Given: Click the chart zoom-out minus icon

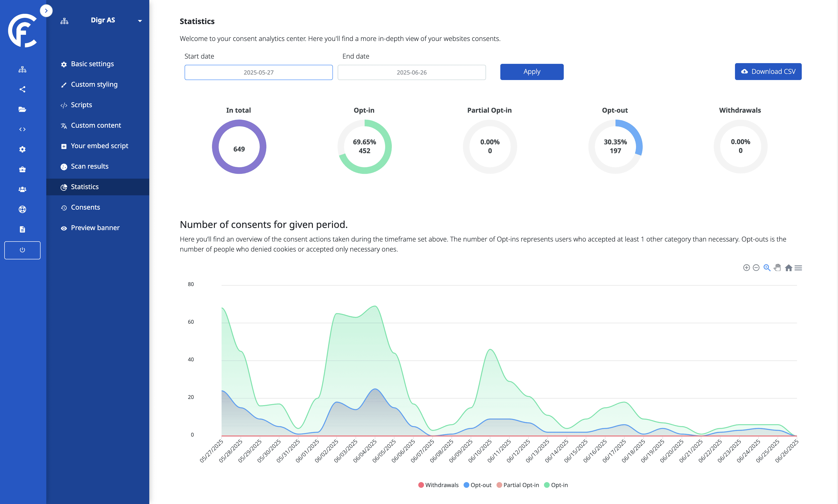Looking at the screenshot, I should [x=756, y=268].
